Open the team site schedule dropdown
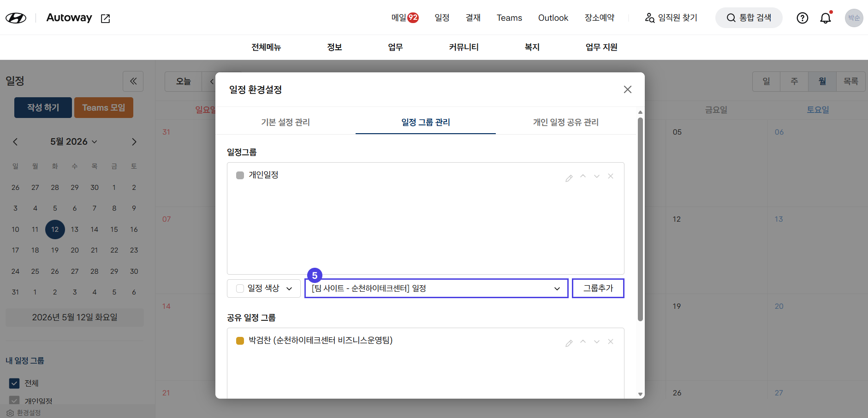 click(x=436, y=288)
